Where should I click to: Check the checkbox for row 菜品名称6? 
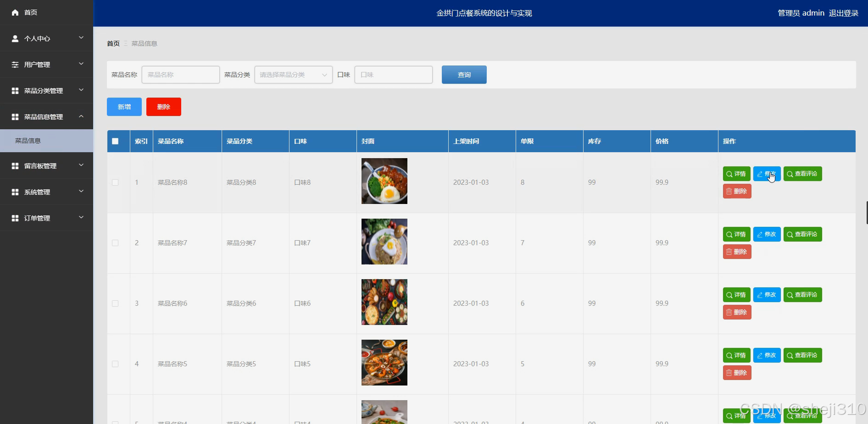(115, 303)
